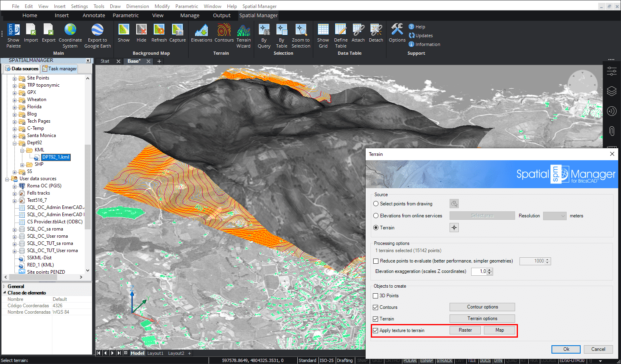Image resolution: width=621 pixels, height=364 pixels.
Task: Open the Parametric ribbon tab
Action: coord(125,16)
